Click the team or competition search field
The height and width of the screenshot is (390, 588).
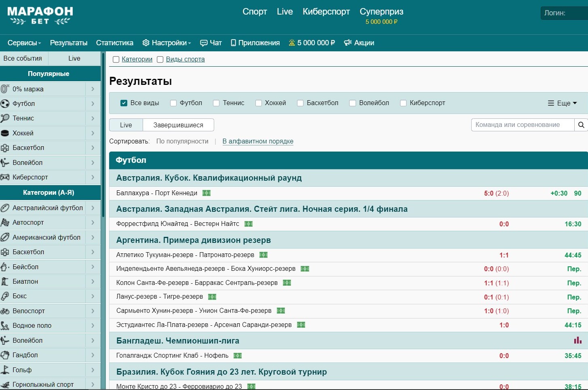pos(523,125)
